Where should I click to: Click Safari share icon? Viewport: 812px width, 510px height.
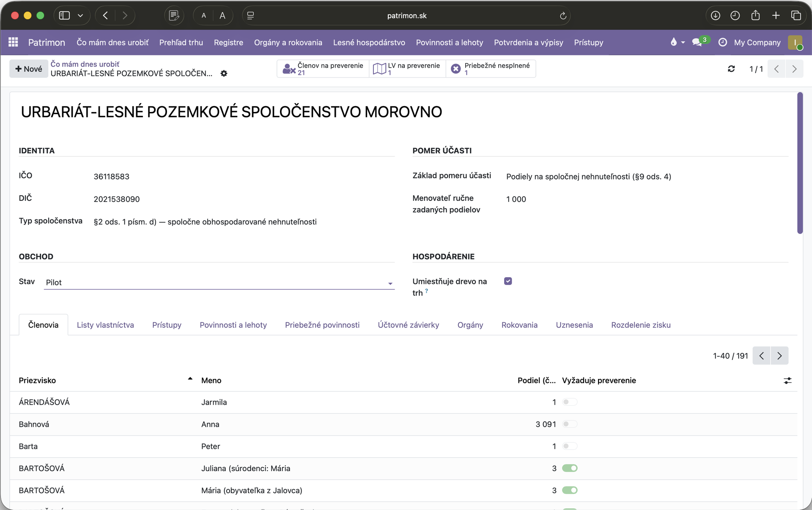[755, 16]
